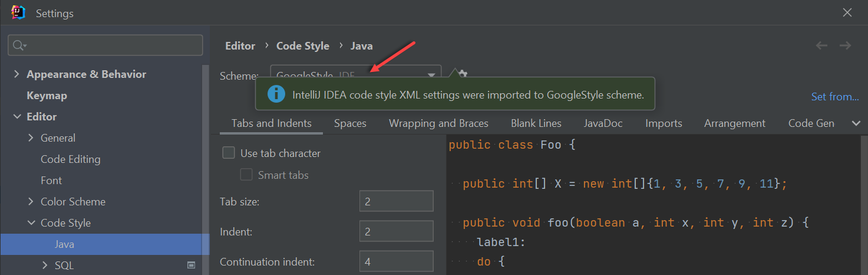Switch to Tabs and Indents tab
This screenshot has width=868, height=275.
[272, 123]
